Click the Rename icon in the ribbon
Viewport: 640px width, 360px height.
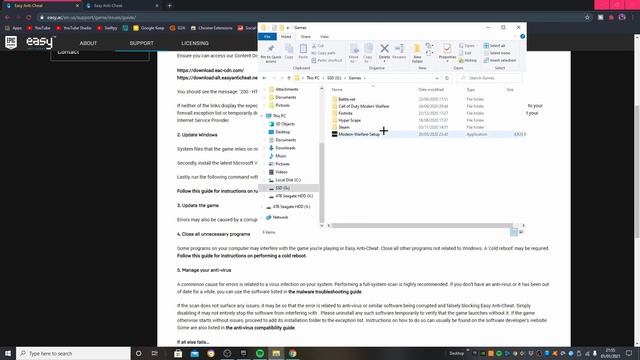coord(399,51)
